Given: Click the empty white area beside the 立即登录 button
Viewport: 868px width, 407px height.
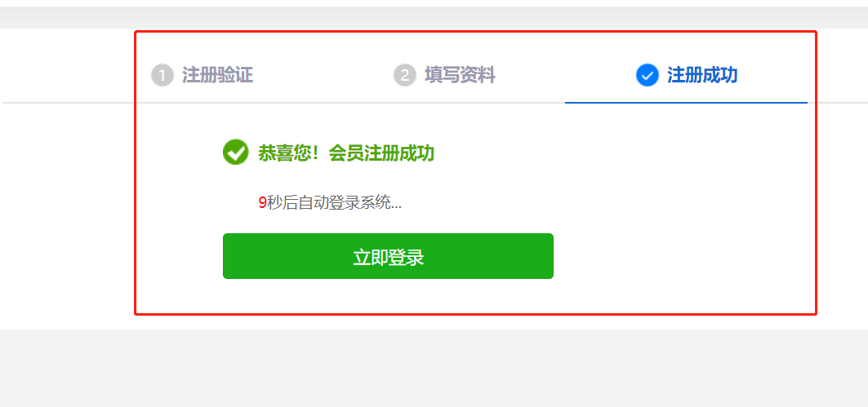Looking at the screenshot, I should [x=681, y=256].
